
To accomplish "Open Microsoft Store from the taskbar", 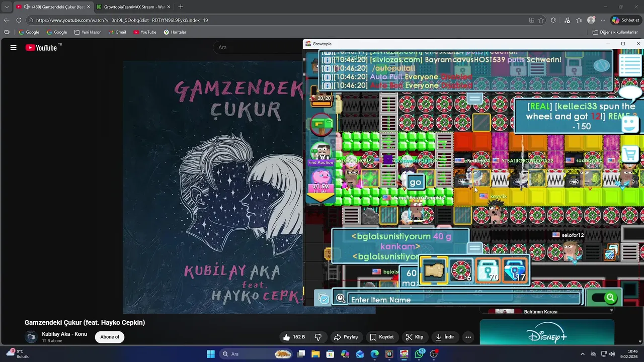I will coord(330,354).
